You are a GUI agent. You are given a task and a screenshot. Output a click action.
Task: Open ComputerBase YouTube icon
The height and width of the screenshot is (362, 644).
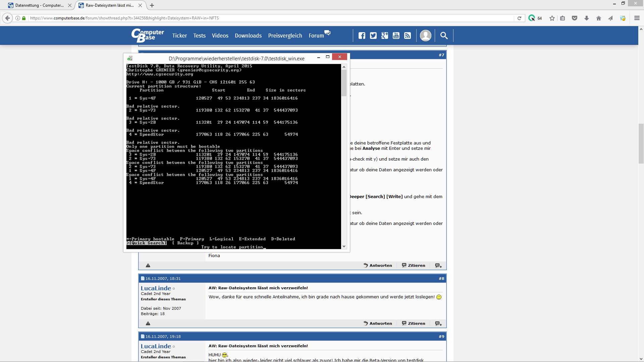pos(396,36)
